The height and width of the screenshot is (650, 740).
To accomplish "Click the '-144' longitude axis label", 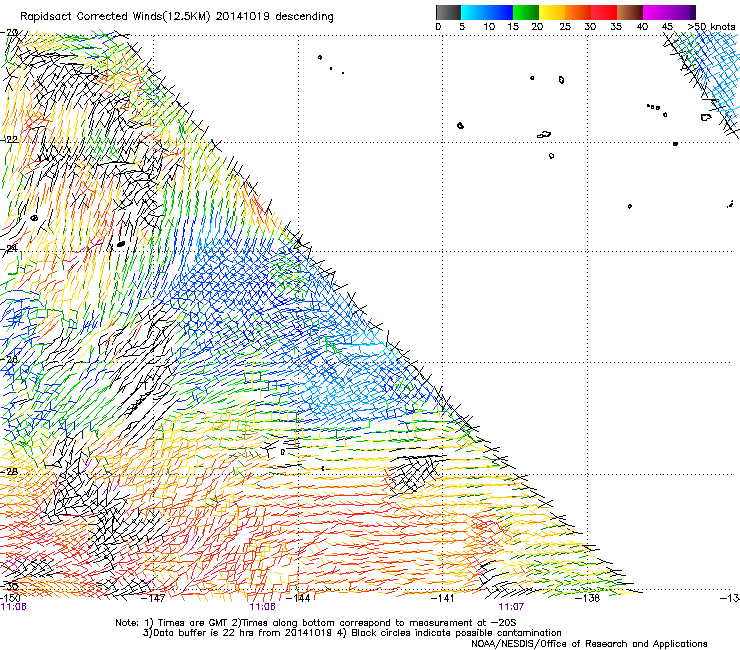I will tap(298, 598).
